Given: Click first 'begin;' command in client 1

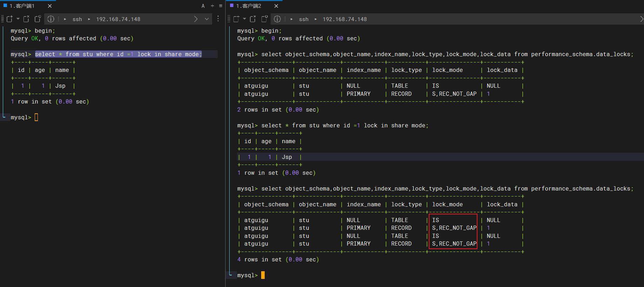Looking at the screenshot, I should tap(45, 31).
